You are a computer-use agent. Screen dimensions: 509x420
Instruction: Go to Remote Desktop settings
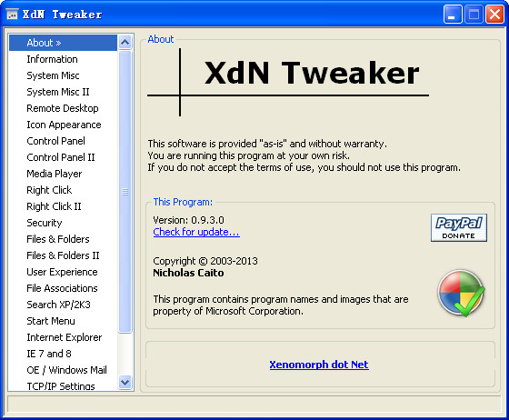click(63, 108)
